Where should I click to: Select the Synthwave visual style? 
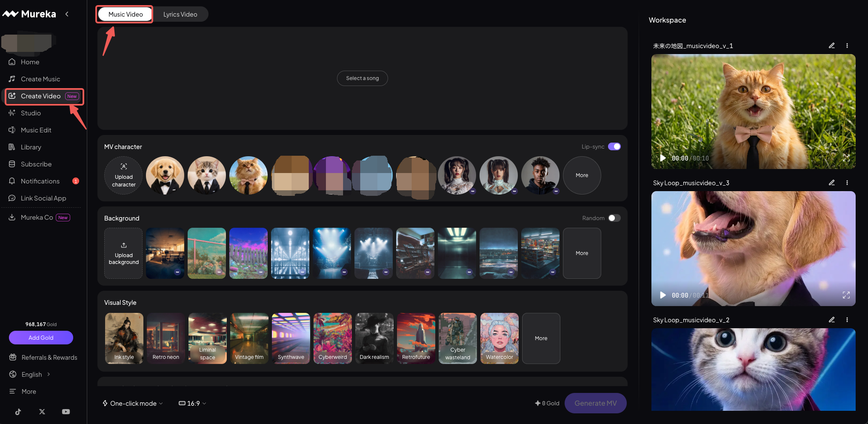pyautogui.click(x=291, y=338)
